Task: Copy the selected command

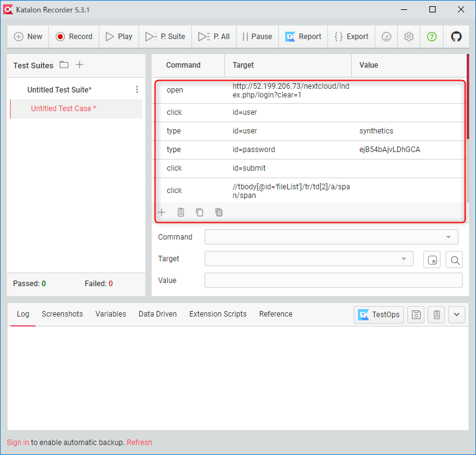Action: point(199,212)
